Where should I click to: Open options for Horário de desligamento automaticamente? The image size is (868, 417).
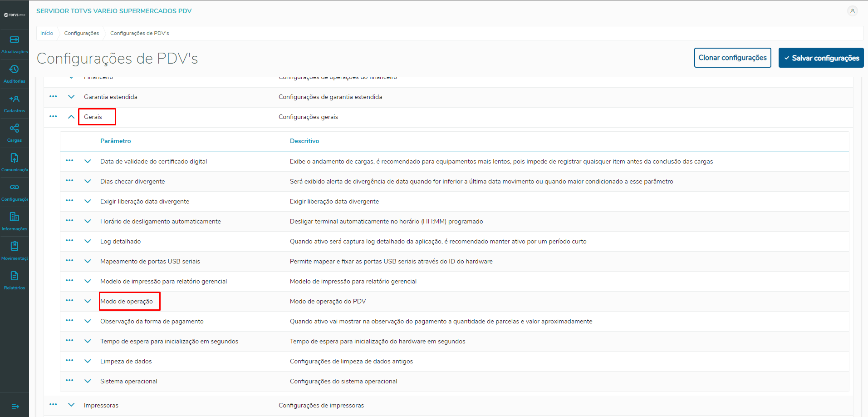(69, 221)
